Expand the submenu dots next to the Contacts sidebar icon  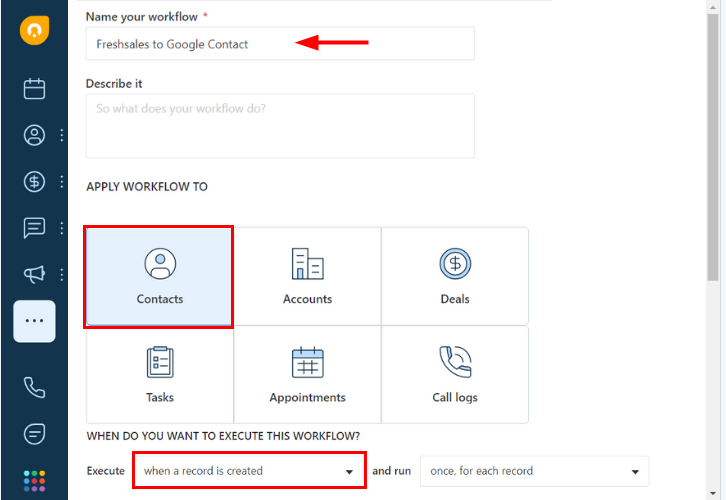tap(62, 135)
